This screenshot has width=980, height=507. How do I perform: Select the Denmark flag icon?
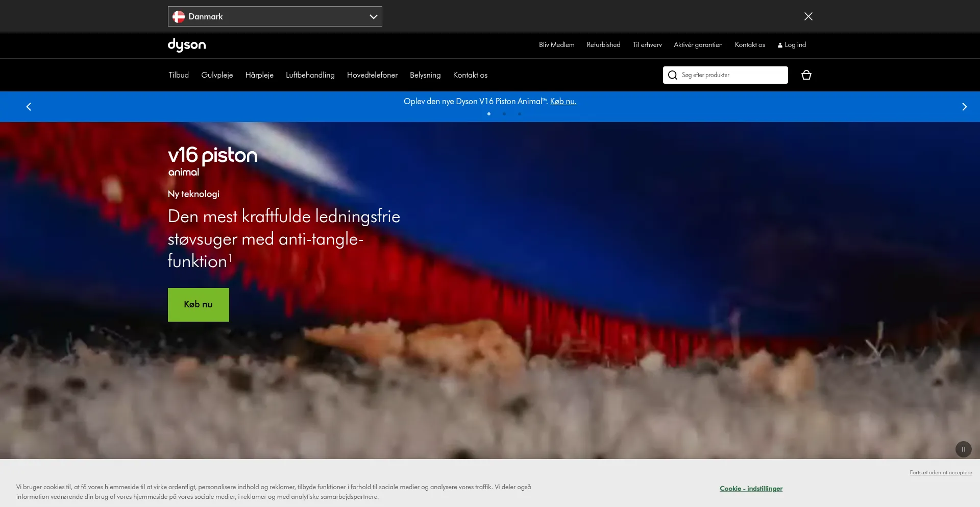pos(179,16)
